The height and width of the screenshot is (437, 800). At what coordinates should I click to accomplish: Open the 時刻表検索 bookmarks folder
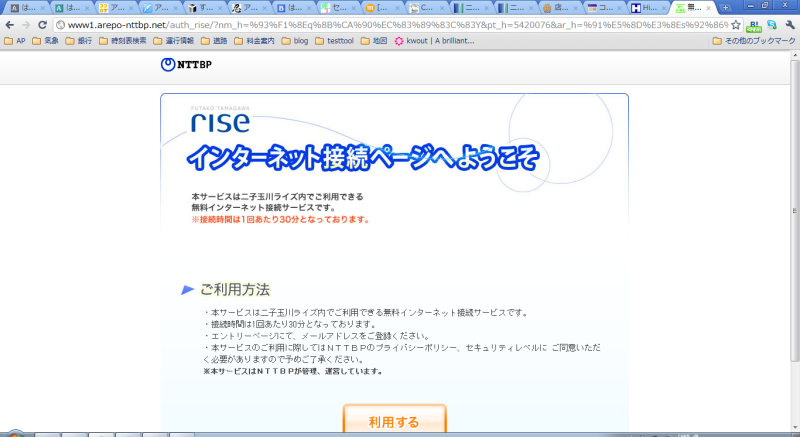(x=122, y=41)
